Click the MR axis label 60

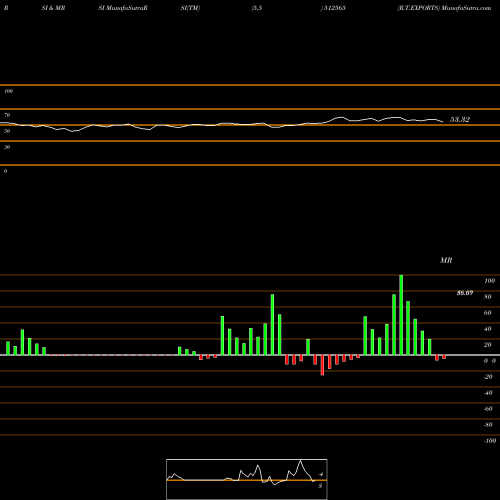[x=488, y=313]
